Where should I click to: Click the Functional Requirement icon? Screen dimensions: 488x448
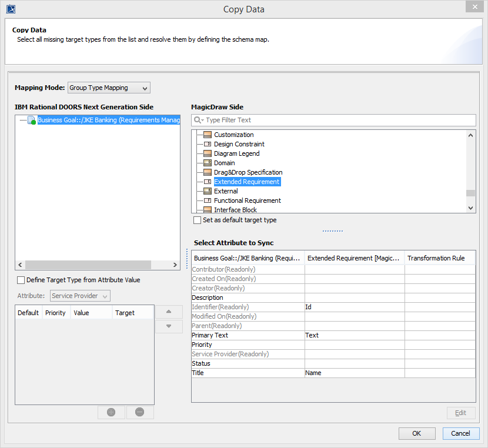208,200
